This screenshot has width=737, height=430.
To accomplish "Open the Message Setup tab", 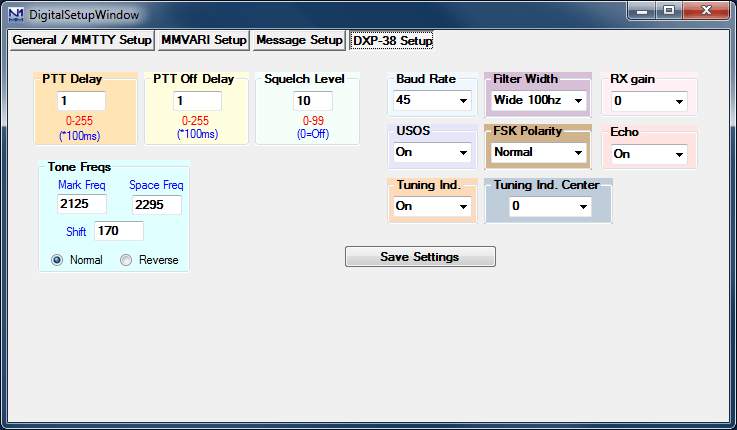I will tap(299, 40).
